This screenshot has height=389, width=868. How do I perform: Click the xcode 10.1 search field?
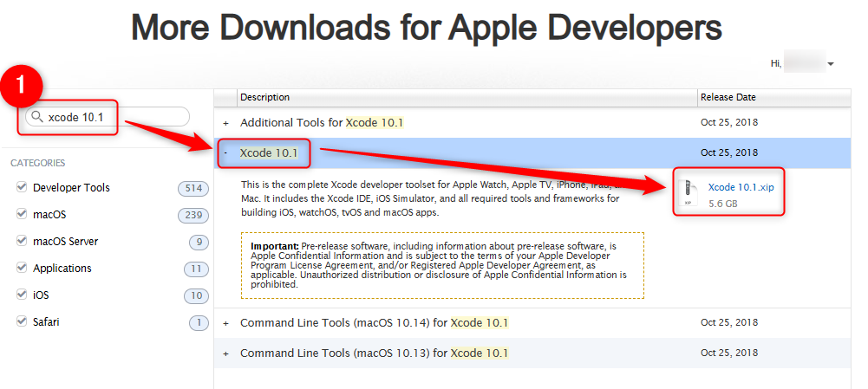point(108,117)
